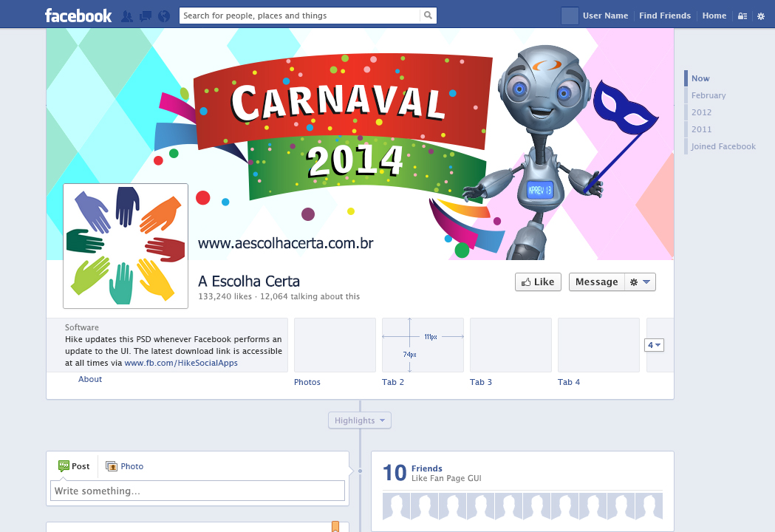Open the privacy shortcuts lock icon

coord(742,16)
